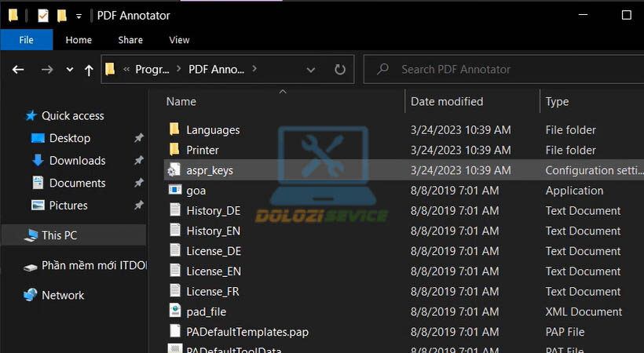Select the History_DE text file icon
The width and height of the screenshot is (644, 353).
pyautogui.click(x=175, y=209)
